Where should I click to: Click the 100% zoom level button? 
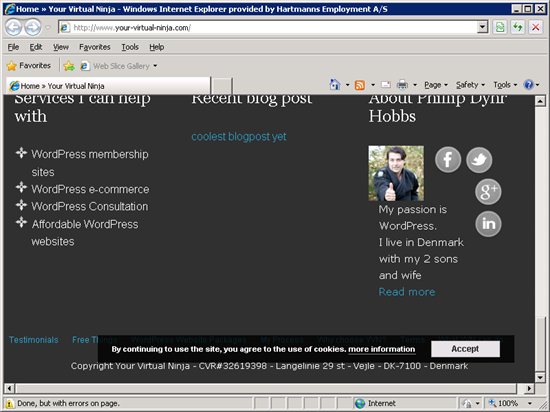click(503, 403)
